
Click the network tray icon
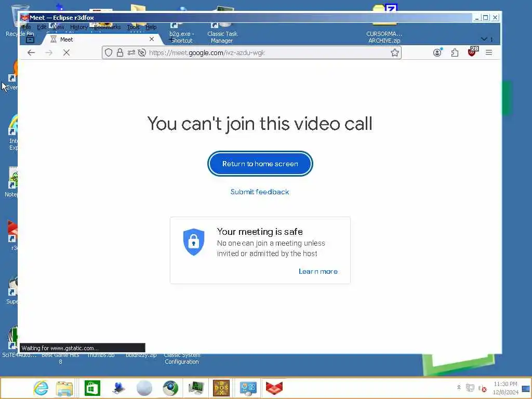(x=470, y=388)
